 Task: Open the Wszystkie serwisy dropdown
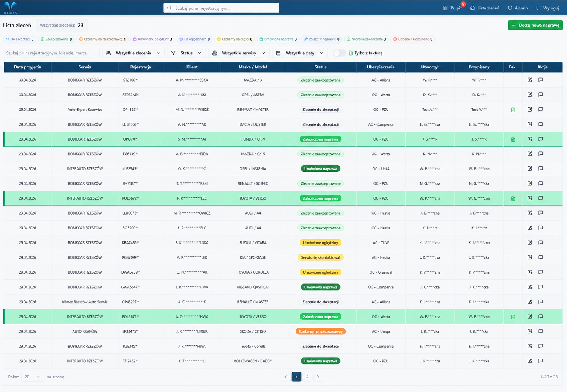tap(239, 53)
